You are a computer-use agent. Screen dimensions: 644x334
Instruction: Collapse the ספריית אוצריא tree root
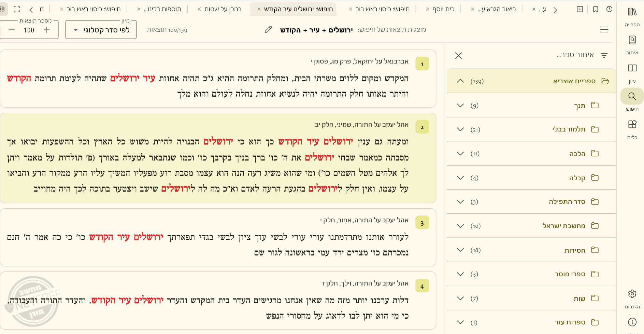[460, 81]
